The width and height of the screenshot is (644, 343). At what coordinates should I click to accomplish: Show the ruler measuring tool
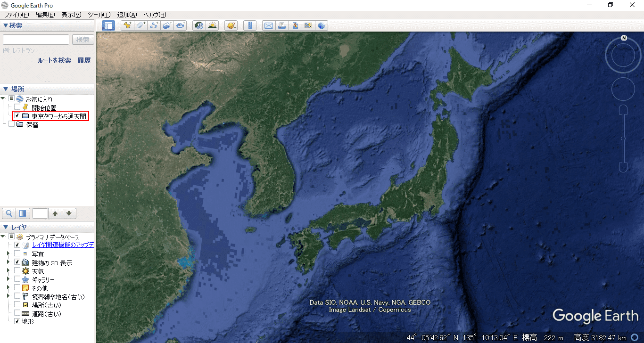coord(250,25)
